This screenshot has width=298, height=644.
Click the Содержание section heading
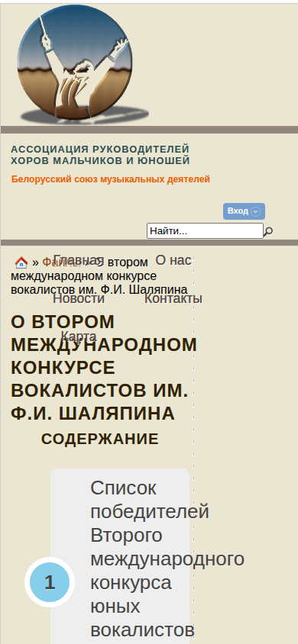[x=99, y=439]
